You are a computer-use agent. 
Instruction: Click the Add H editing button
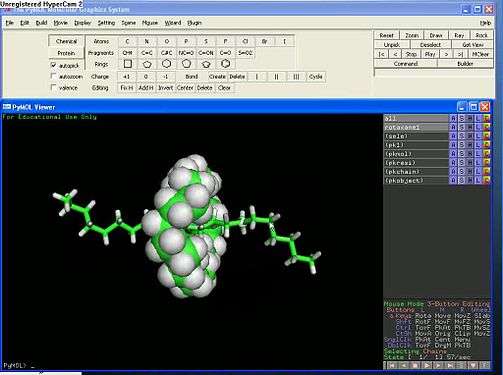(x=146, y=88)
